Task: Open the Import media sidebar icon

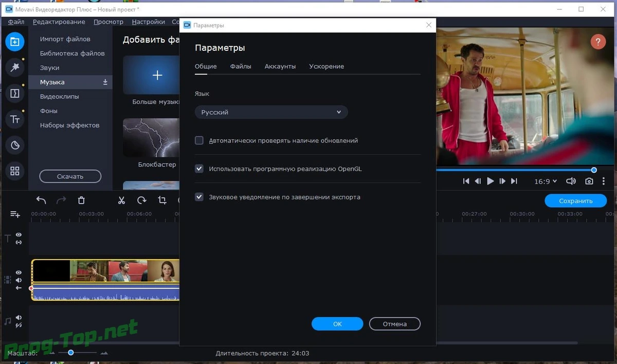Action: tap(15, 42)
